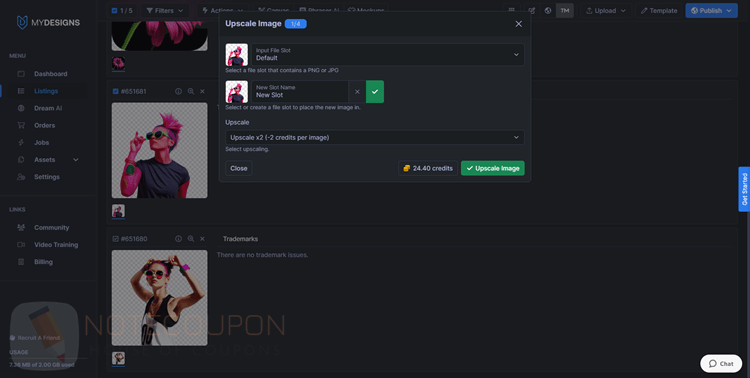Image resolution: width=750 pixels, height=378 pixels.
Task: Select the small pink flower slot thumbnail
Action: pyautogui.click(x=118, y=63)
